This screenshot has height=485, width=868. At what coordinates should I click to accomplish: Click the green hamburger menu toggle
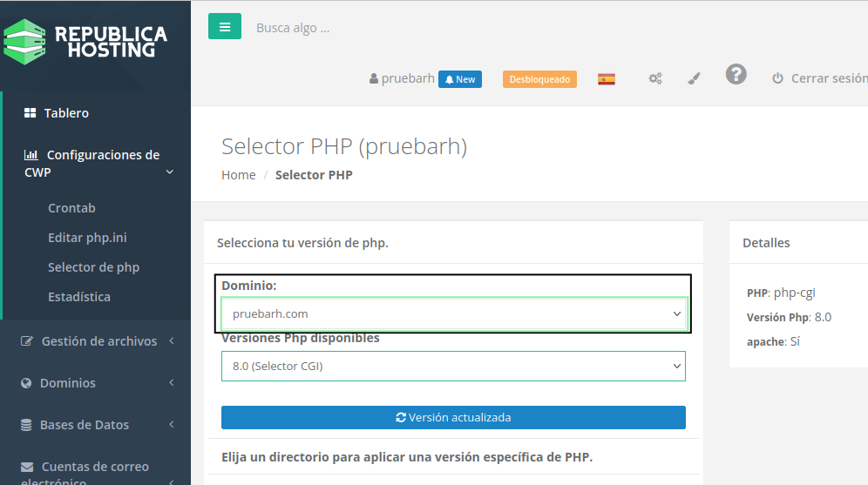tap(224, 27)
